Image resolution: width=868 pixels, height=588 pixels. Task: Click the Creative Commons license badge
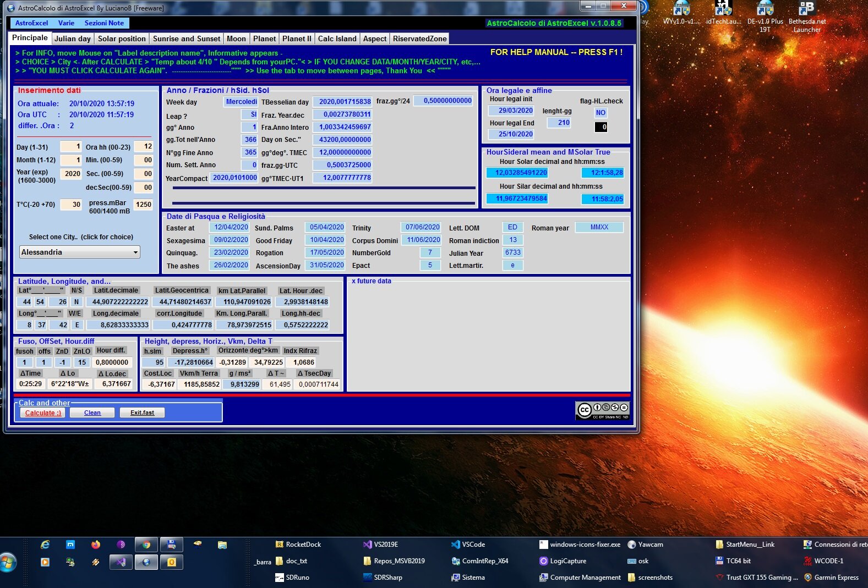(x=602, y=410)
